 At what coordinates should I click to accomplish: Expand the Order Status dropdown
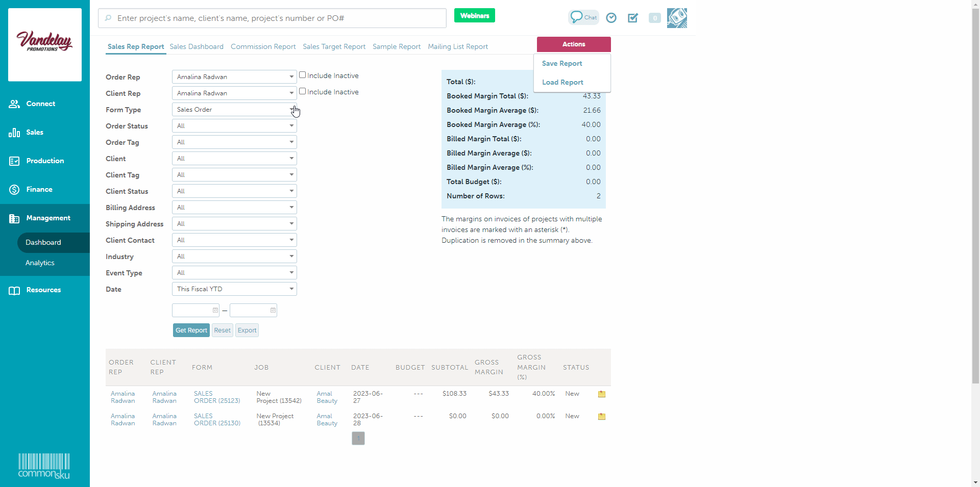click(x=234, y=126)
